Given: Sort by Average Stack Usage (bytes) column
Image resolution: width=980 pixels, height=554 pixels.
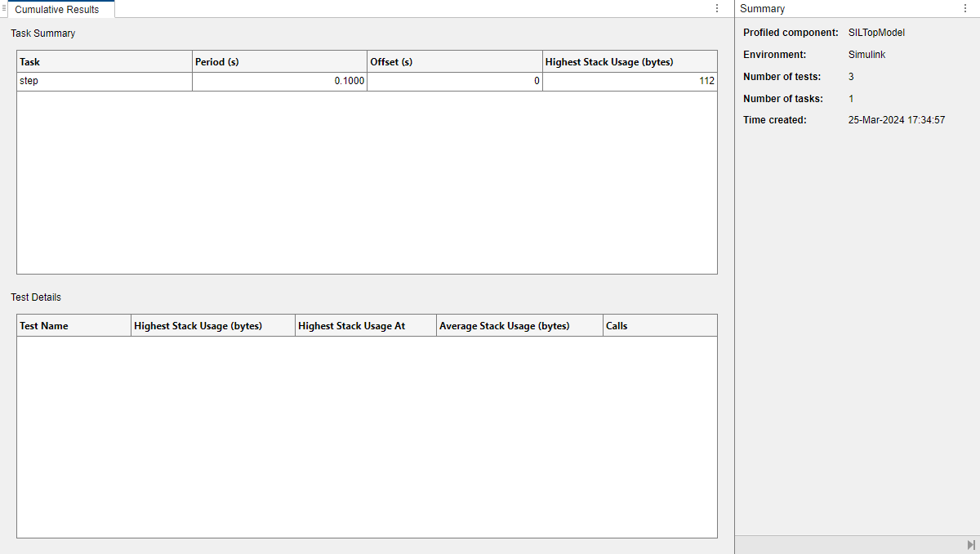Looking at the screenshot, I should point(519,326).
